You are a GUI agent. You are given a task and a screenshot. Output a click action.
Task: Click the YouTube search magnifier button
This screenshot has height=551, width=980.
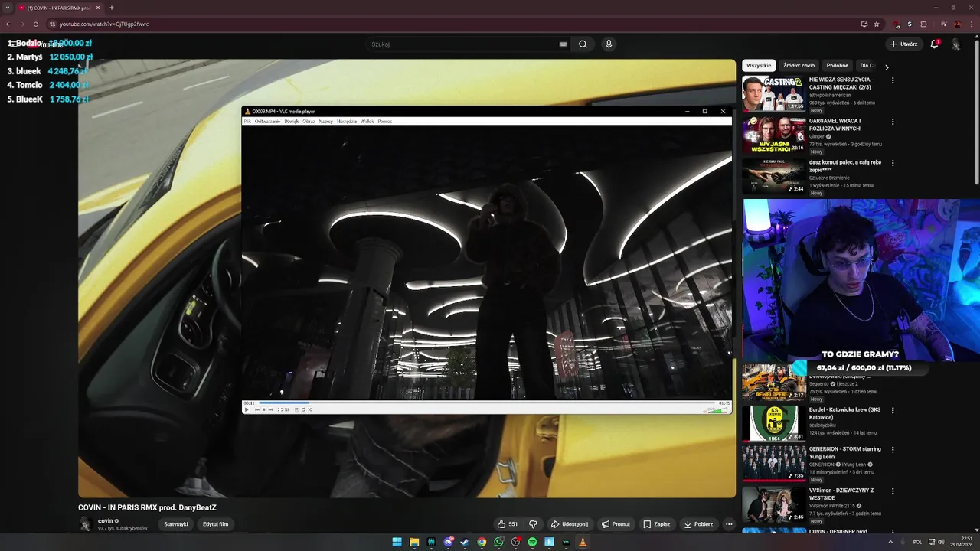[x=583, y=44]
